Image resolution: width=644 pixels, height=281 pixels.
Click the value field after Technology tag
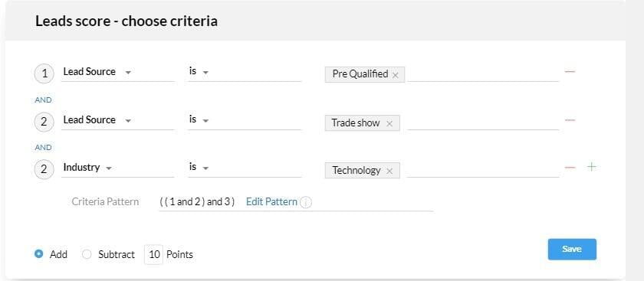coord(483,170)
